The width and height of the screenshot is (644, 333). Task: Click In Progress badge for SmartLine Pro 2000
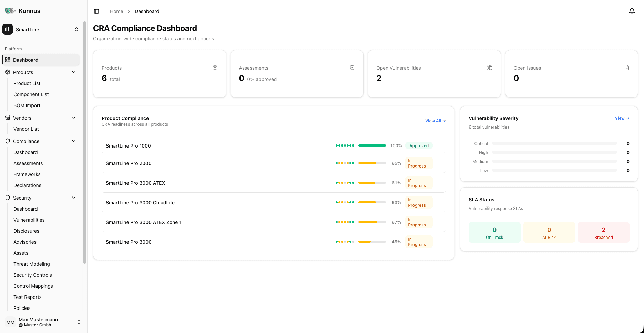click(x=419, y=163)
